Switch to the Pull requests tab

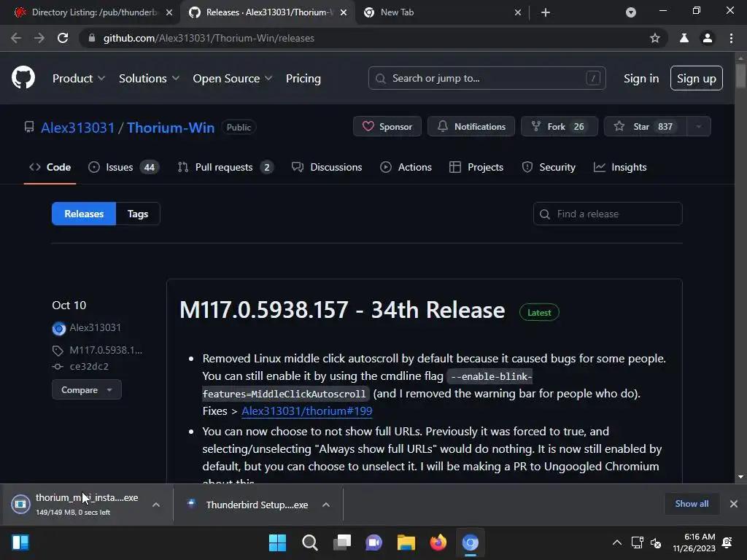coord(225,167)
